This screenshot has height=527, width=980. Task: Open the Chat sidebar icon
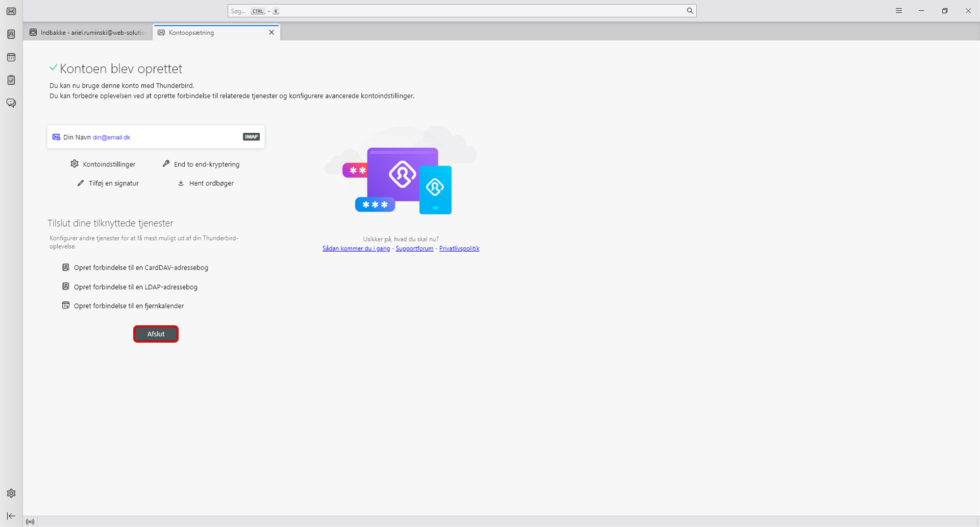click(x=11, y=103)
